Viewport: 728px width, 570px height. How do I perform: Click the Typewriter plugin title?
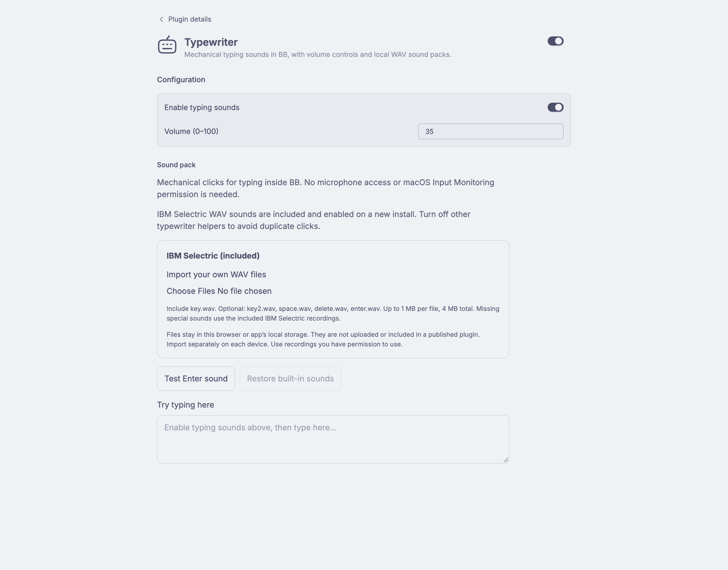coord(211,42)
